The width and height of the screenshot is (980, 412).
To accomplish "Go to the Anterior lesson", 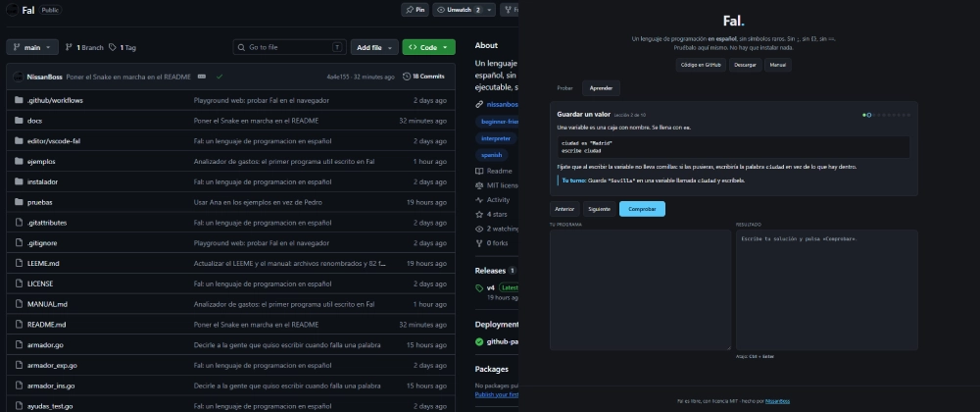I will pyautogui.click(x=564, y=209).
